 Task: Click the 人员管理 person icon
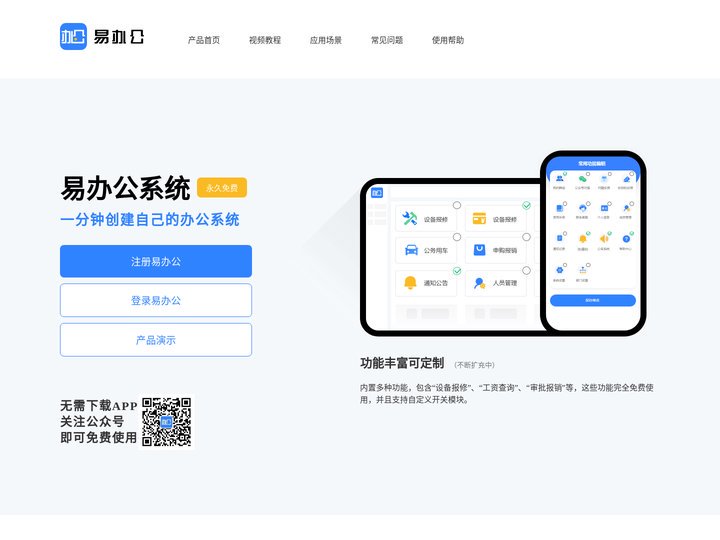[479, 283]
